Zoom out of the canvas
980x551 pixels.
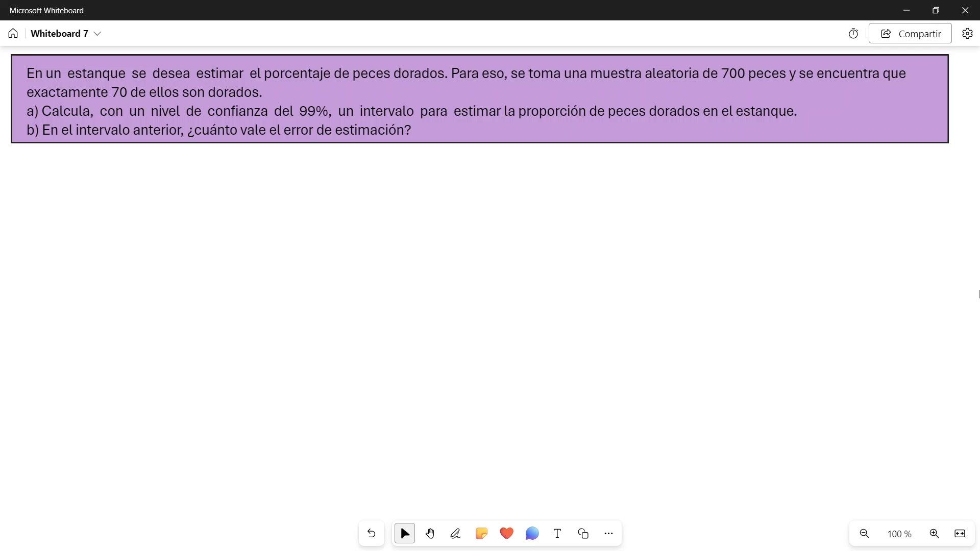[x=864, y=534]
